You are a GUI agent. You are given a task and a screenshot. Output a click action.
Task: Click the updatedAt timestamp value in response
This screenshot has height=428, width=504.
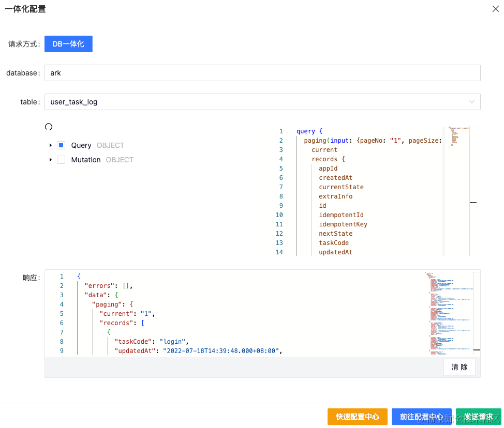coord(221,351)
